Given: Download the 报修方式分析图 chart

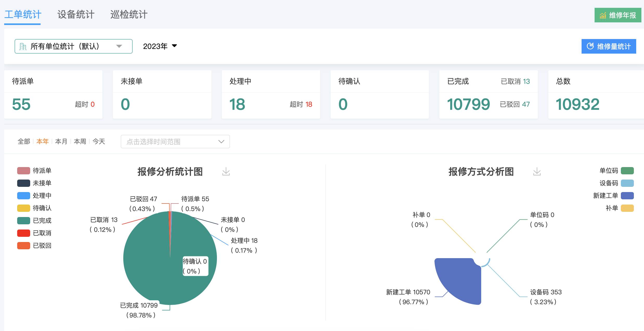Looking at the screenshot, I should tap(537, 171).
